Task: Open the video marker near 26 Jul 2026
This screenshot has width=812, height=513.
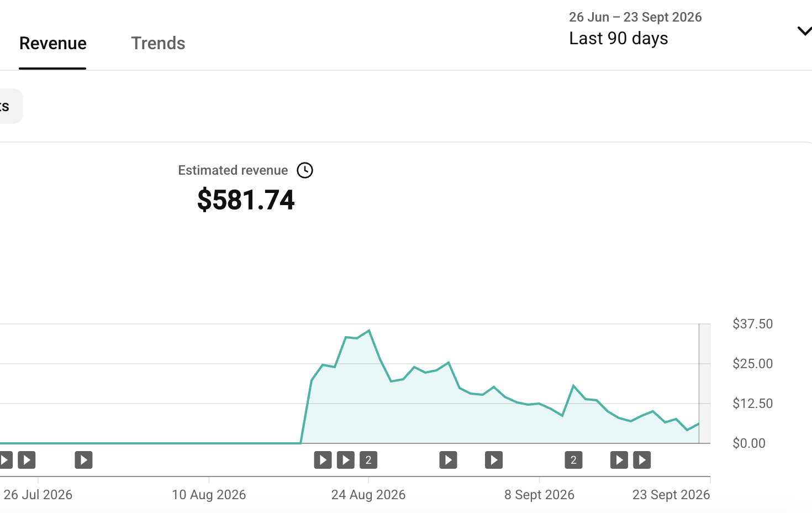Action: pos(27,460)
